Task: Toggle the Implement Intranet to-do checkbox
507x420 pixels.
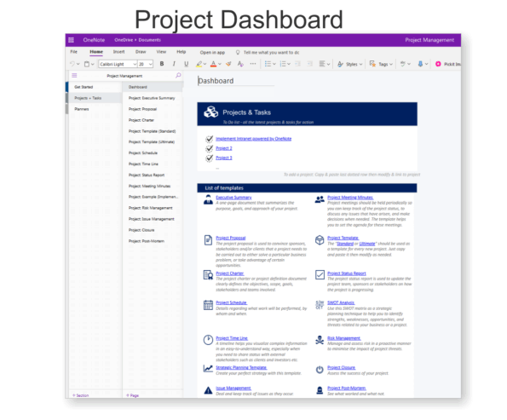Action: click(210, 139)
